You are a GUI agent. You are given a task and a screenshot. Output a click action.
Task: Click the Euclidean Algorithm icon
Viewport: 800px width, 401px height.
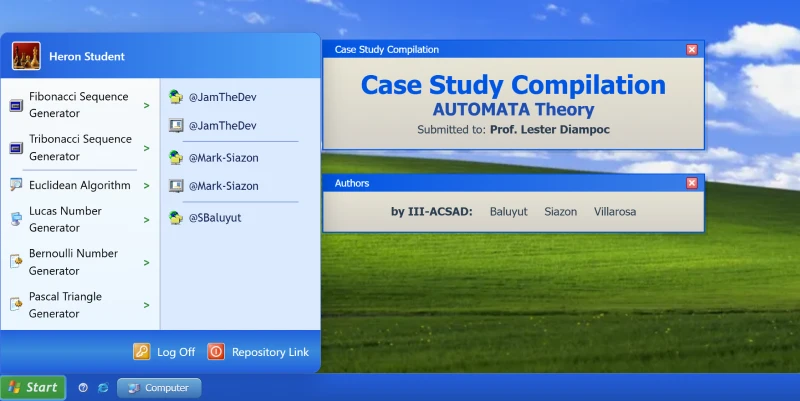click(x=16, y=185)
